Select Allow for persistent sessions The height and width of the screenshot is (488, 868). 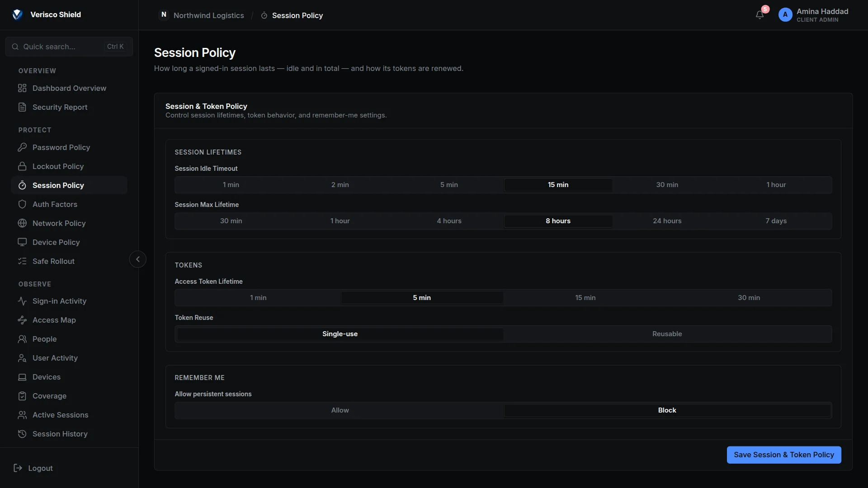point(340,410)
